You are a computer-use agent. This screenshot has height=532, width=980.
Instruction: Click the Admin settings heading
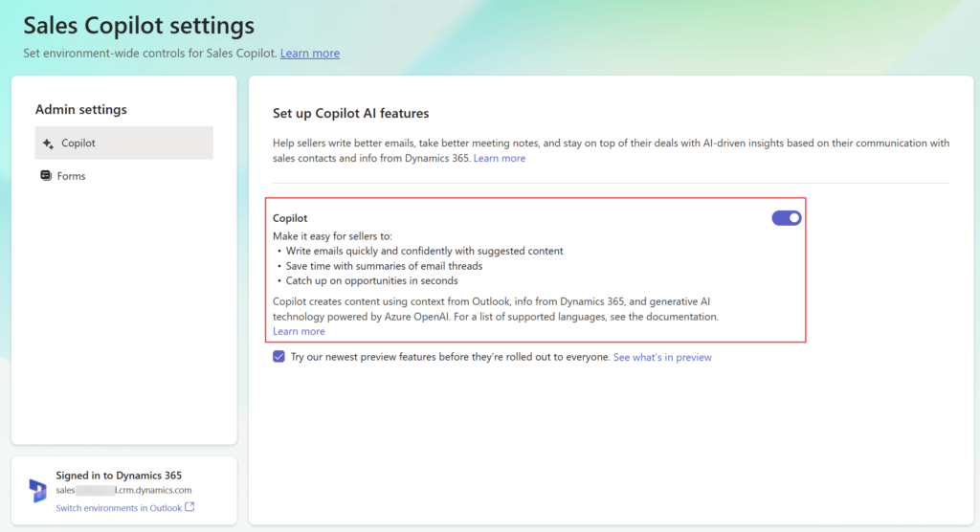coord(80,110)
